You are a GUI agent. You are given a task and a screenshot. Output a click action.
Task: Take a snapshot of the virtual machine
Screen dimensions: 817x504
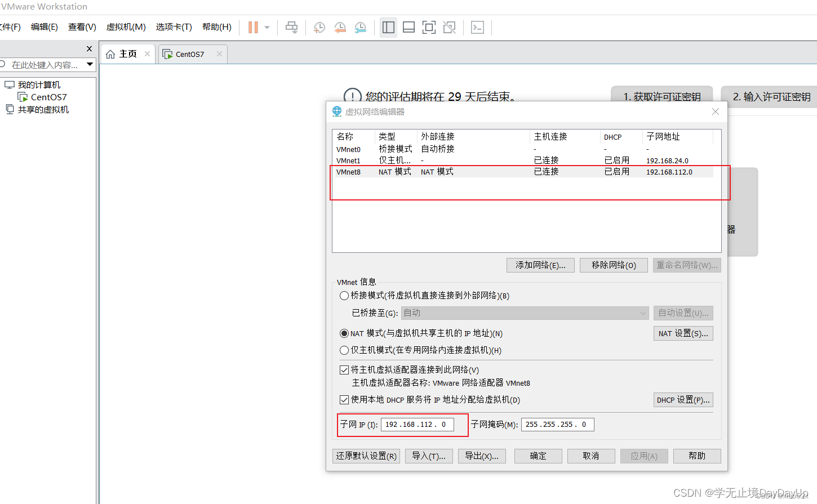point(319,26)
